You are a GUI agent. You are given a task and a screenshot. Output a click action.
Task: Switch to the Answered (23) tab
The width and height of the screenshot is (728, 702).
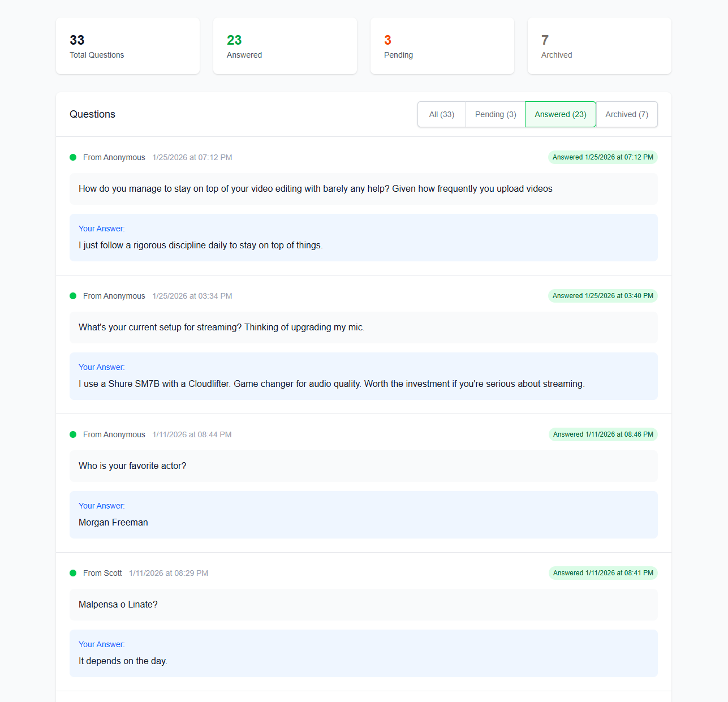coord(560,114)
